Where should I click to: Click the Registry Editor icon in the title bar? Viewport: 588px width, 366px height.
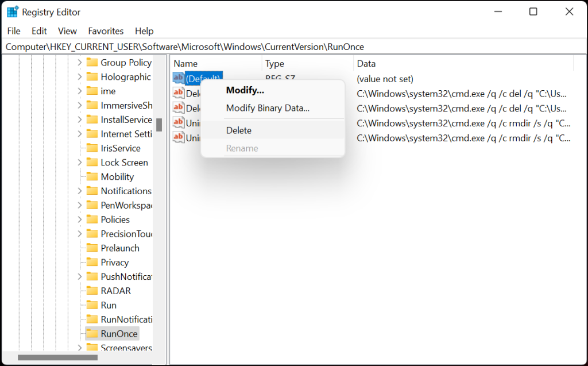pos(13,11)
